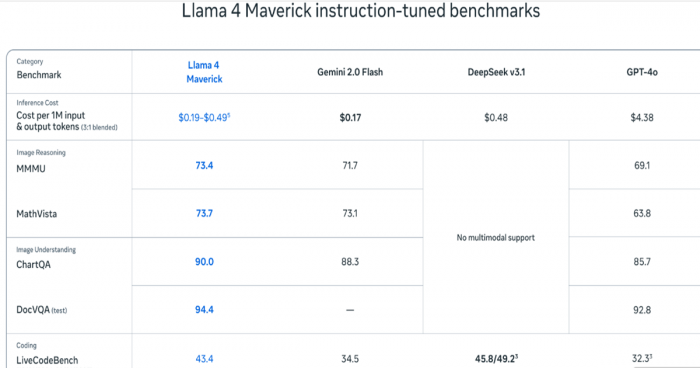The image size is (700, 368).
Task: Click the Llama 4 Maverick column header
Action: 204,72
